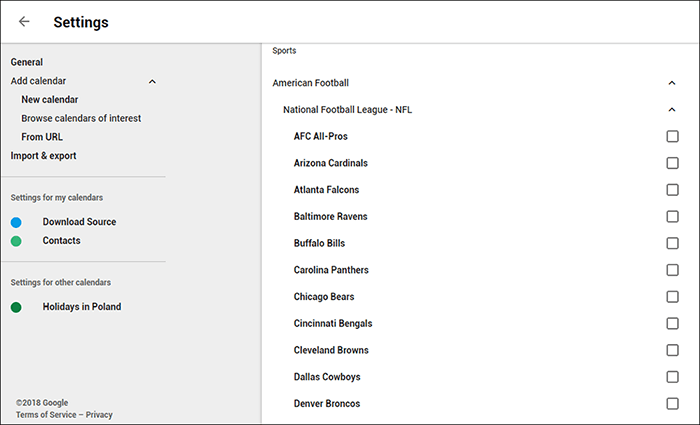Tick the Cleveland Browns checkbox

pos(672,350)
